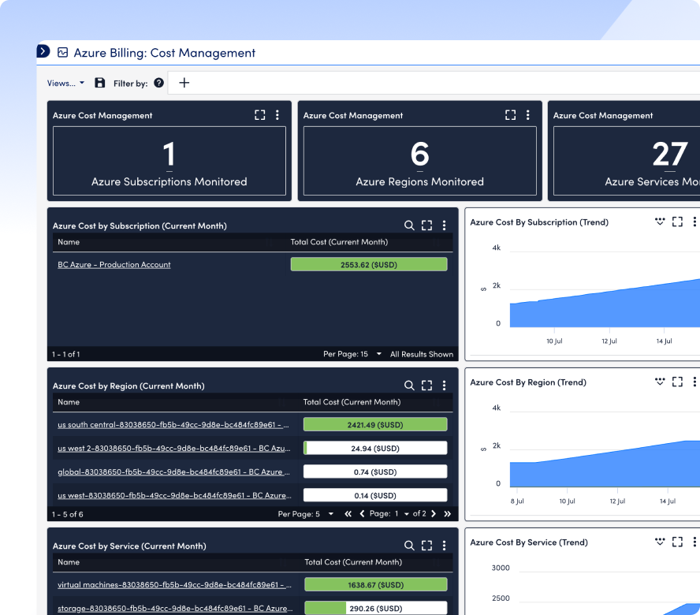Sort Service table by Total Cost column
Viewport: 700px width, 615px height.
pyautogui.click(x=353, y=562)
